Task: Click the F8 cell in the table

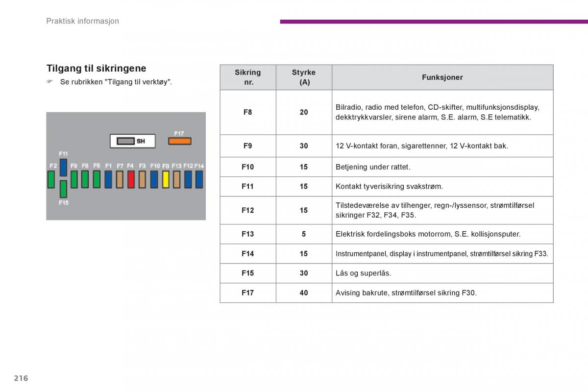Action: coord(248,112)
